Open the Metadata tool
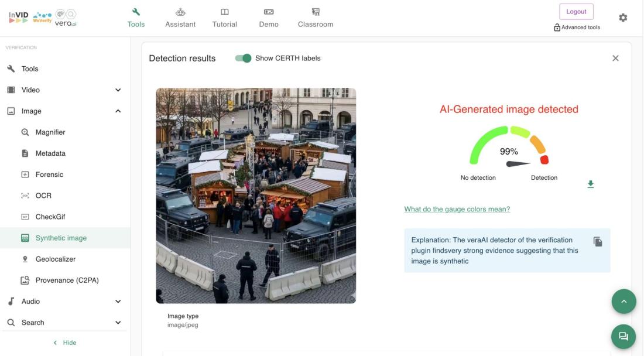The image size is (644, 356). point(50,153)
